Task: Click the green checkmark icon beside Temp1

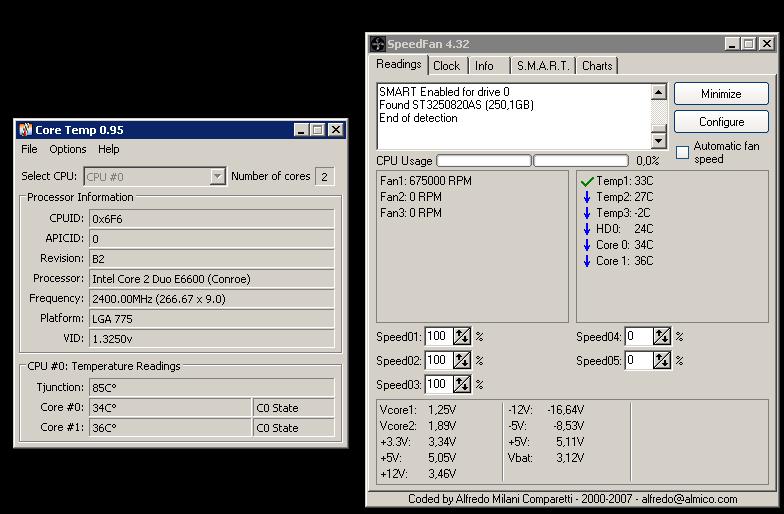Action: [x=587, y=181]
